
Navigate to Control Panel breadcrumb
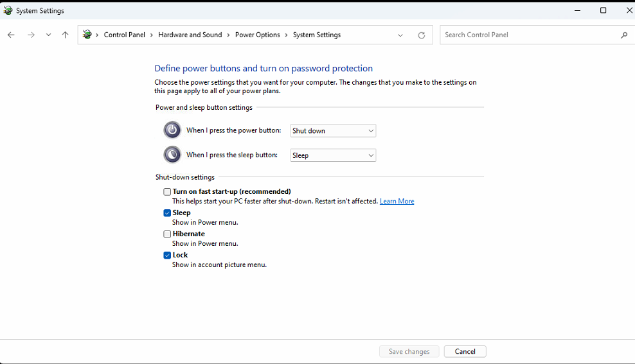[124, 35]
